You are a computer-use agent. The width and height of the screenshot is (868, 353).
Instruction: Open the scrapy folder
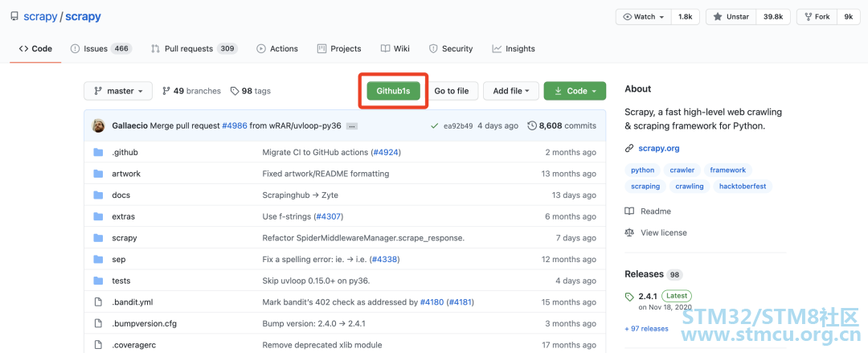[x=124, y=238]
